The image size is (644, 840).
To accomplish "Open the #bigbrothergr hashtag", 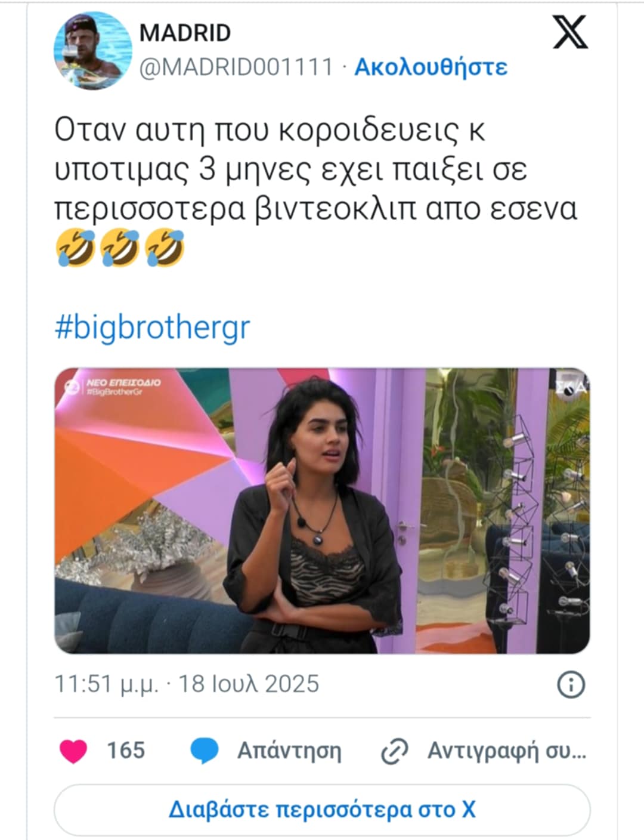I will click(152, 327).
